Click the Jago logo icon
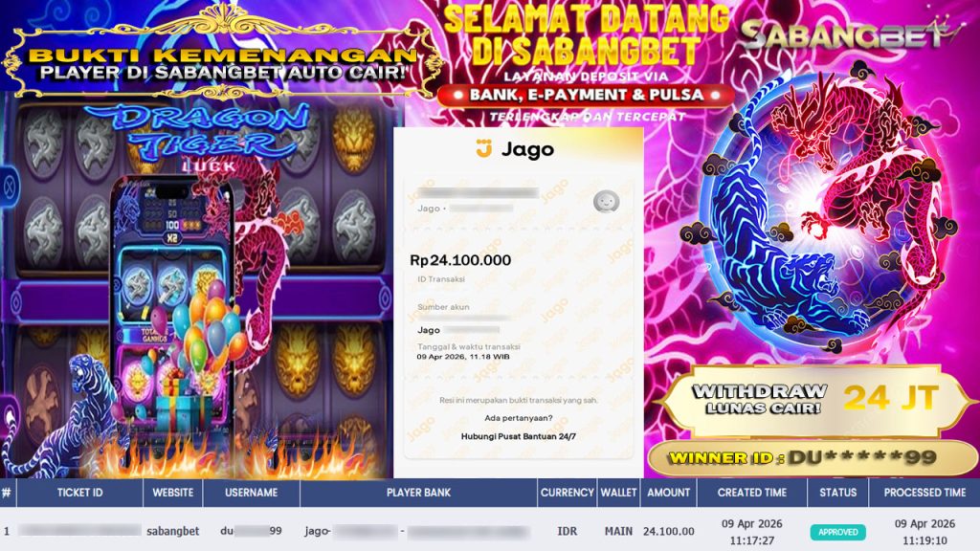The width and height of the screenshot is (980, 551). click(483, 148)
